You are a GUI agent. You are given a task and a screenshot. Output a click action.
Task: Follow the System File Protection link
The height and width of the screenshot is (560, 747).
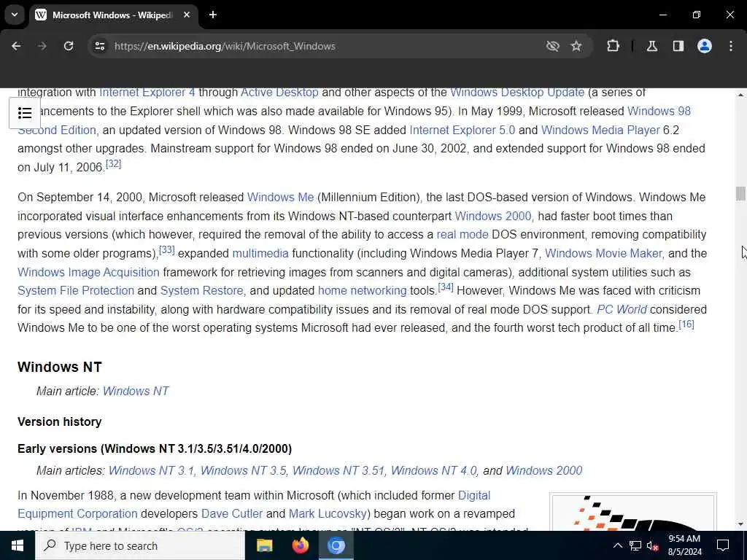[x=76, y=290]
